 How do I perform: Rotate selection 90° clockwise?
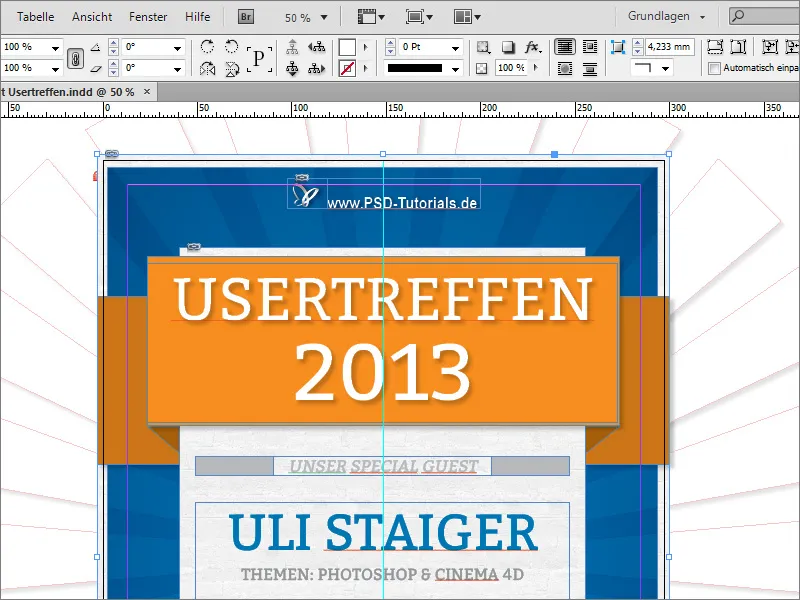[x=207, y=47]
